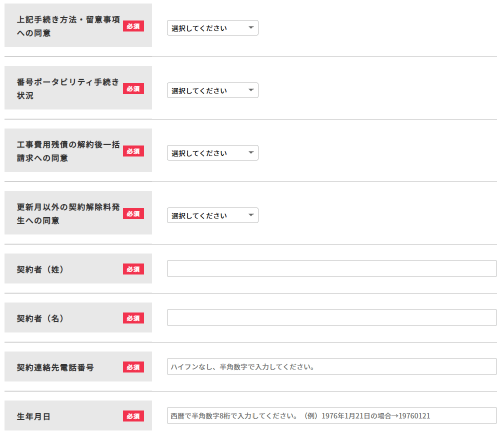Click the 生年月日 birth date input

coord(331,415)
